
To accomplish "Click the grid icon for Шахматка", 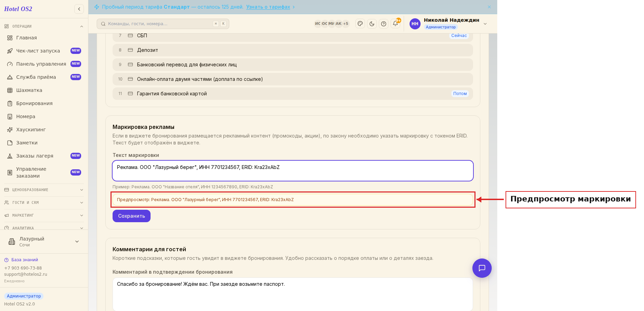I will click(10, 90).
